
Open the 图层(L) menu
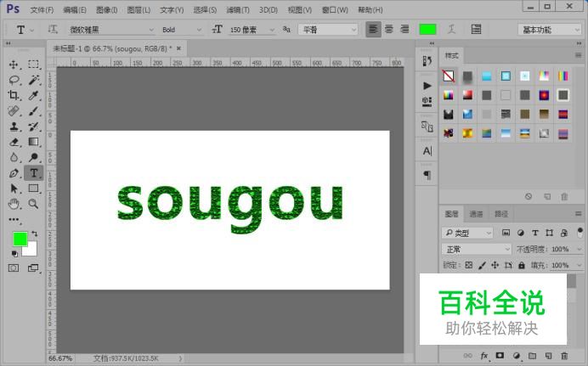[x=139, y=10]
